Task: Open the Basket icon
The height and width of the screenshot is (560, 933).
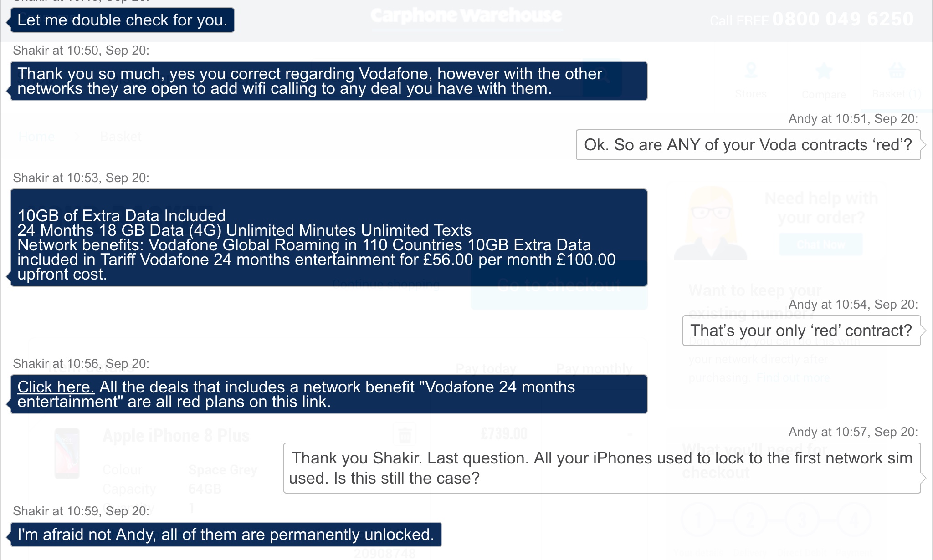Action: (x=897, y=71)
